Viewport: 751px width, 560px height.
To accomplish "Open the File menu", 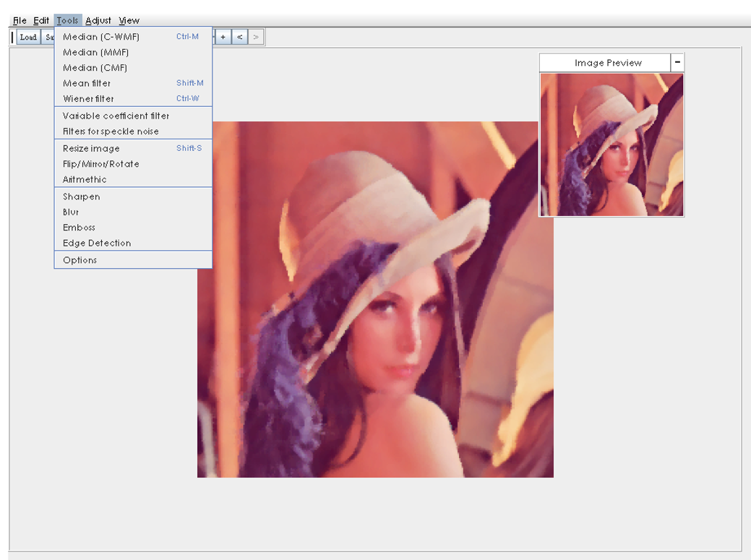I will click(x=20, y=20).
